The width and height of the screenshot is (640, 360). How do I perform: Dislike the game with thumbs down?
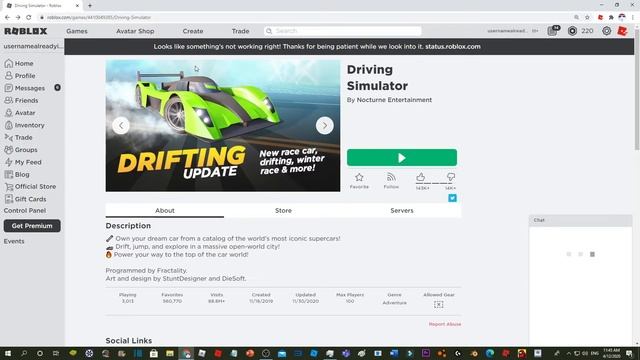pos(451,177)
